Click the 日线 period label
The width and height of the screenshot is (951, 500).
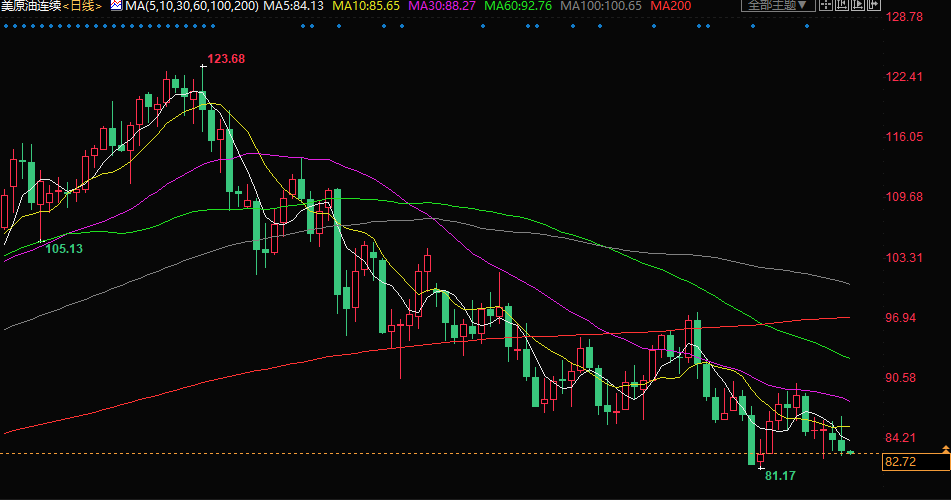point(85,6)
